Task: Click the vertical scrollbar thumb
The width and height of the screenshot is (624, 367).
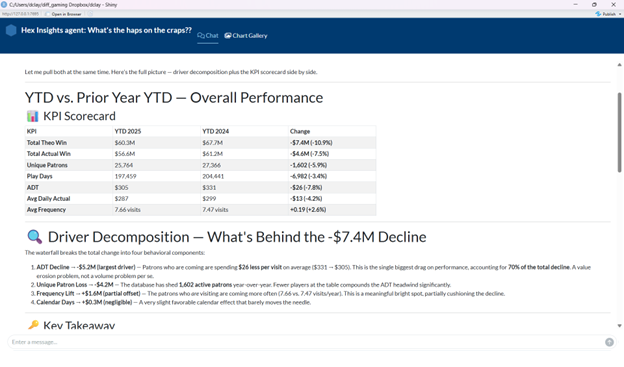Action: pyautogui.click(x=619, y=132)
